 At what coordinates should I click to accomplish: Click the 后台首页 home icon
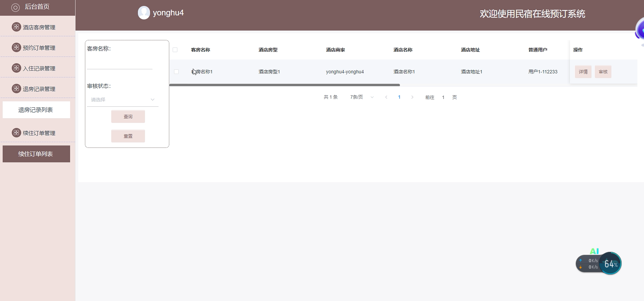[15, 8]
